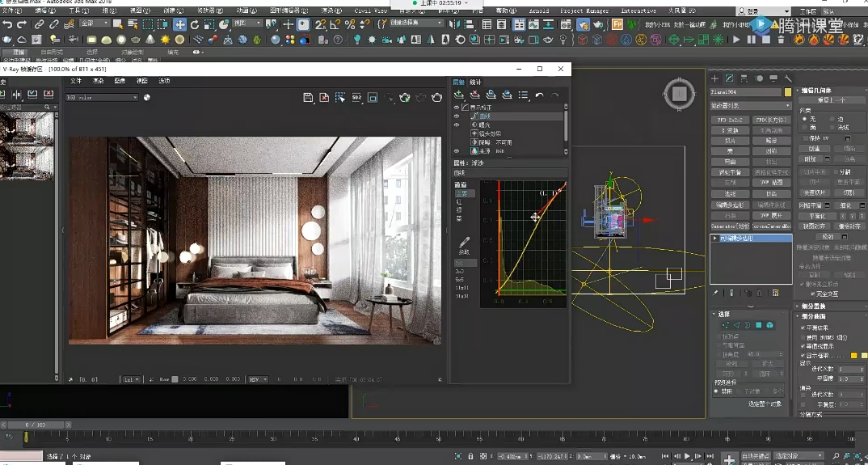Click delete layer icon in V-Ray layers panel

474,95
